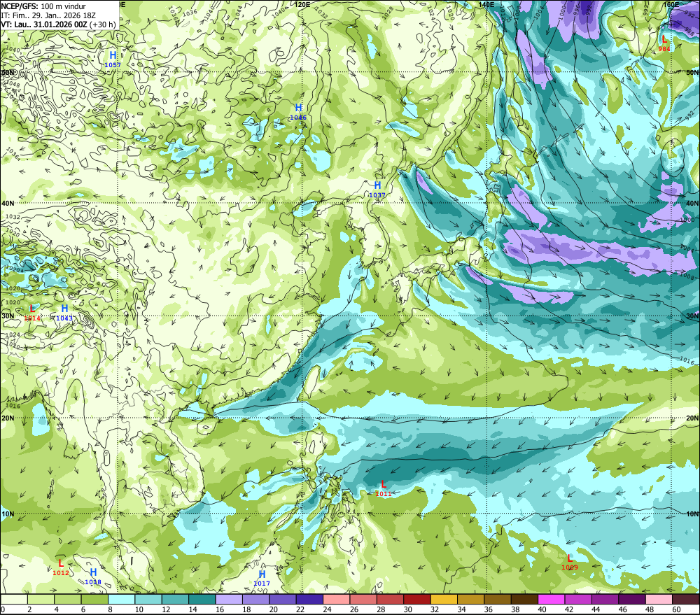The height and width of the screenshot is (615, 700).
Task: Click the H 1037 high pressure marker
Action: tap(377, 189)
